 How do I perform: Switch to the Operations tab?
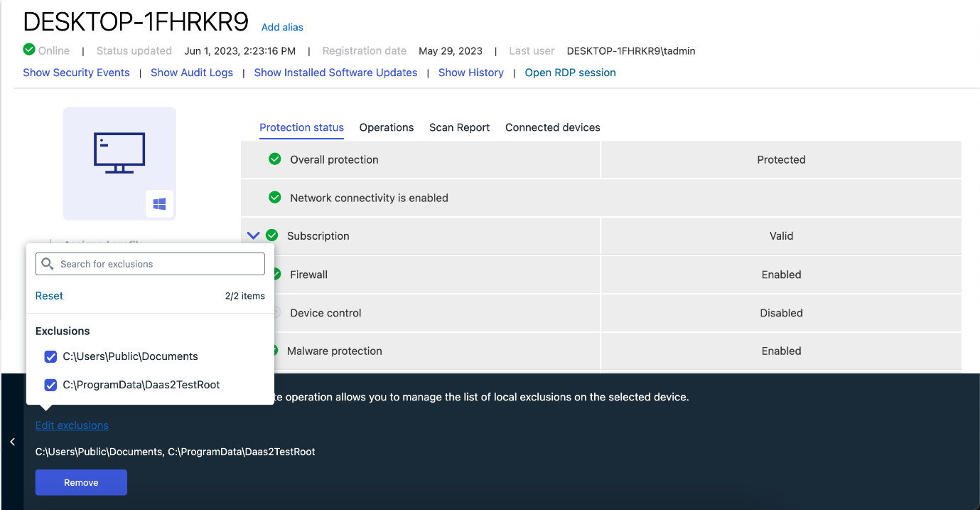[x=387, y=127]
